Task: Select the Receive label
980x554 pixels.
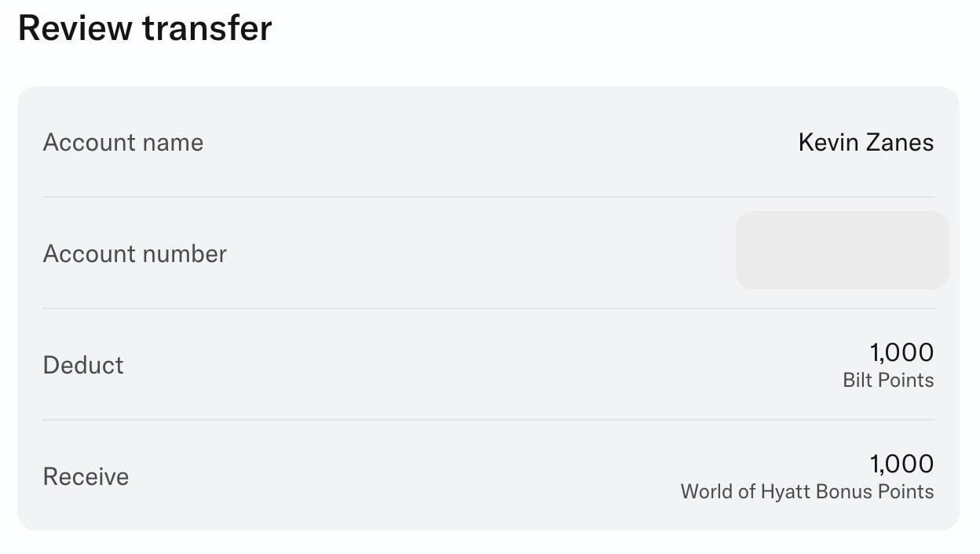Action: click(86, 477)
